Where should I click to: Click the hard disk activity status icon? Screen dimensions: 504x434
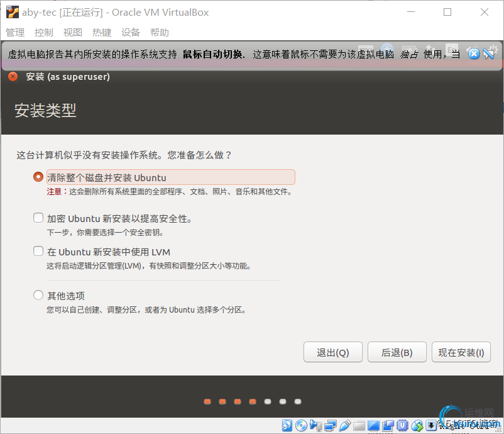click(287, 425)
